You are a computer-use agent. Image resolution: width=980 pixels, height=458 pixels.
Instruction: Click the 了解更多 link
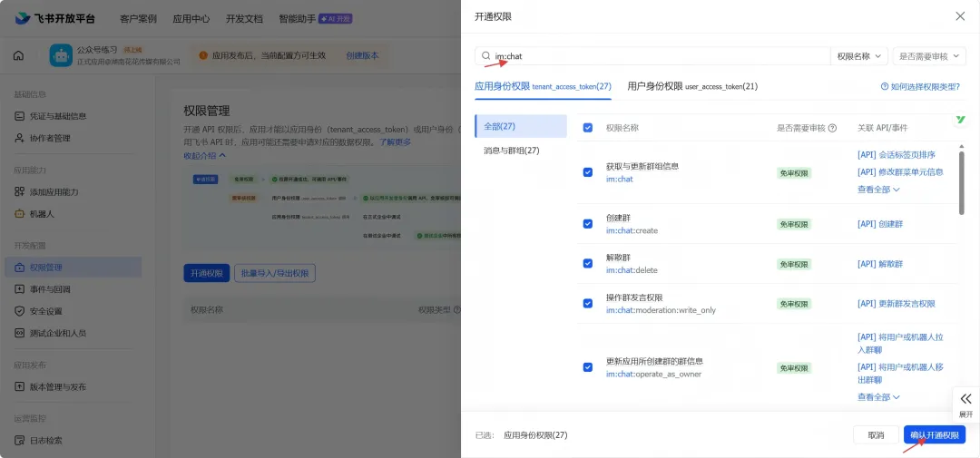coord(395,141)
